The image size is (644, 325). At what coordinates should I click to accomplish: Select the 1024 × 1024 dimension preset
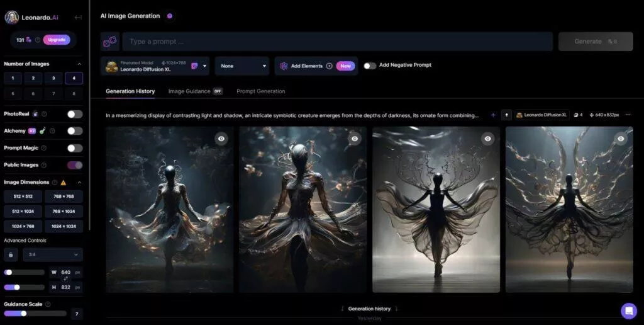tap(64, 226)
